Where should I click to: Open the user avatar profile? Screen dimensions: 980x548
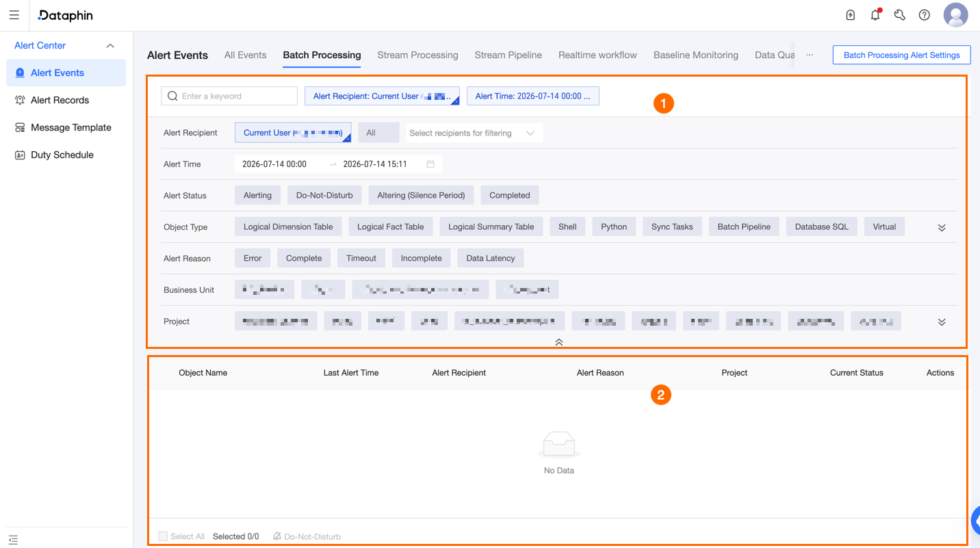(955, 15)
